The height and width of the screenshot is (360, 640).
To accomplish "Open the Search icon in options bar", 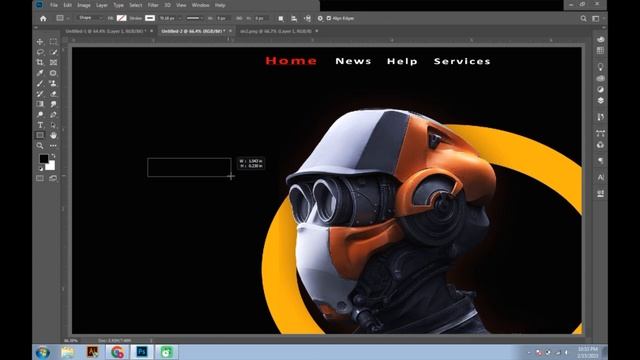I will point(584,18).
